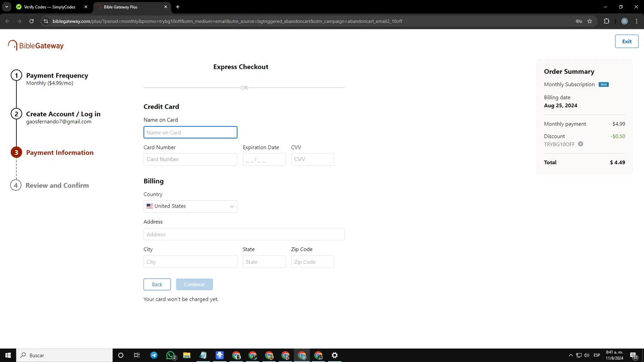Open new browser tab with plus icon
The image size is (644, 362).
178,7
